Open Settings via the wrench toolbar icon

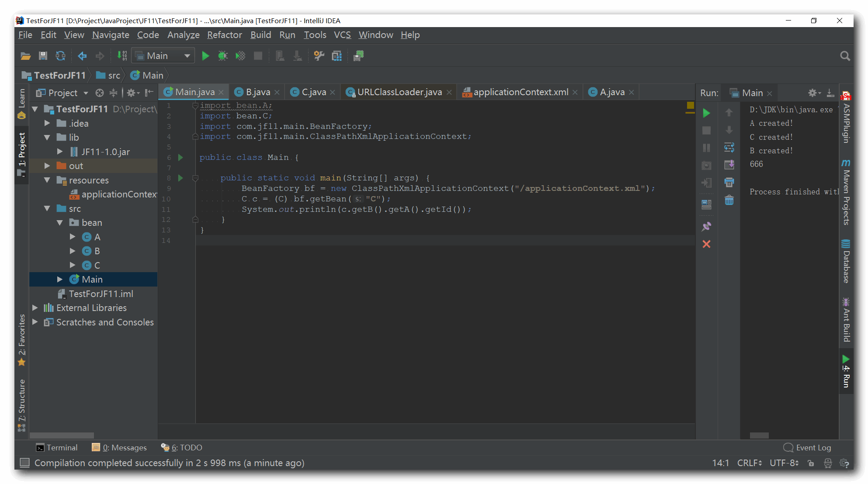click(319, 56)
